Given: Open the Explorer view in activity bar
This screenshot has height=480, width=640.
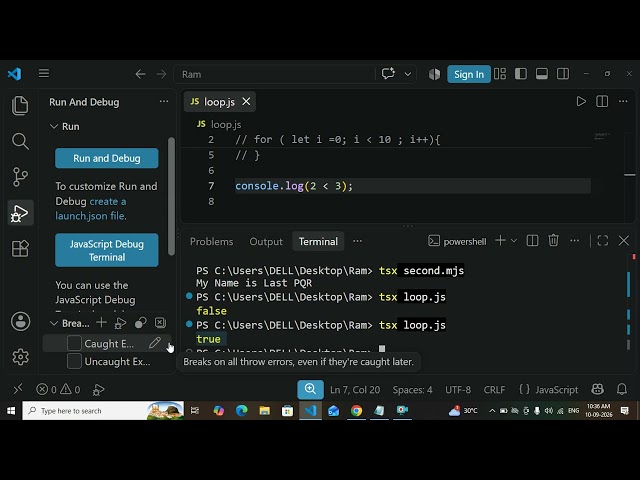Looking at the screenshot, I should [x=20, y=106].
